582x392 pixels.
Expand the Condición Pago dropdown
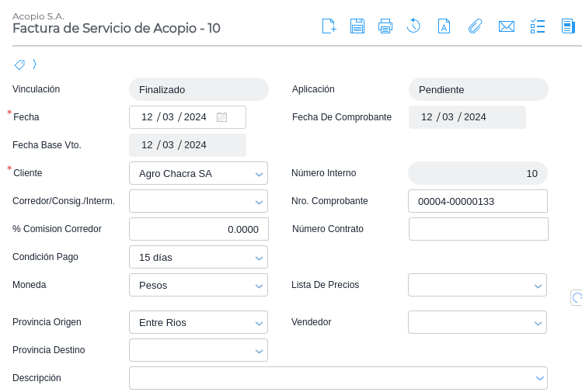click(198, 257)
